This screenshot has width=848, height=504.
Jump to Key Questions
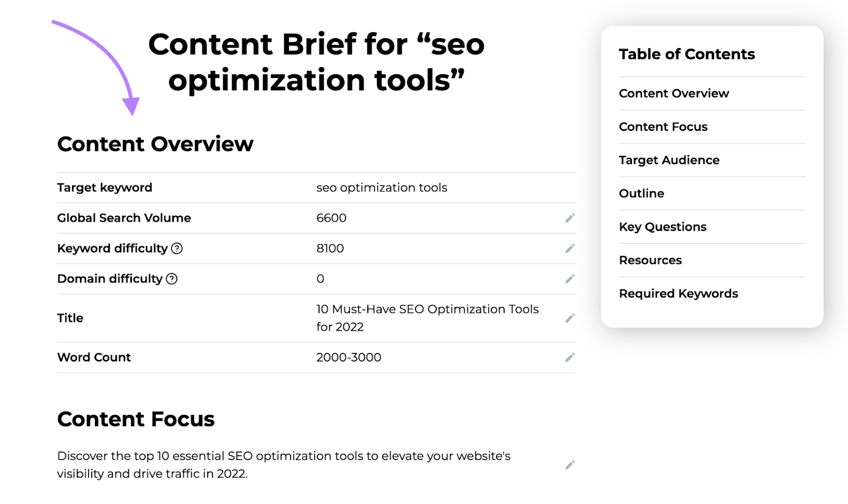[662, 227]
